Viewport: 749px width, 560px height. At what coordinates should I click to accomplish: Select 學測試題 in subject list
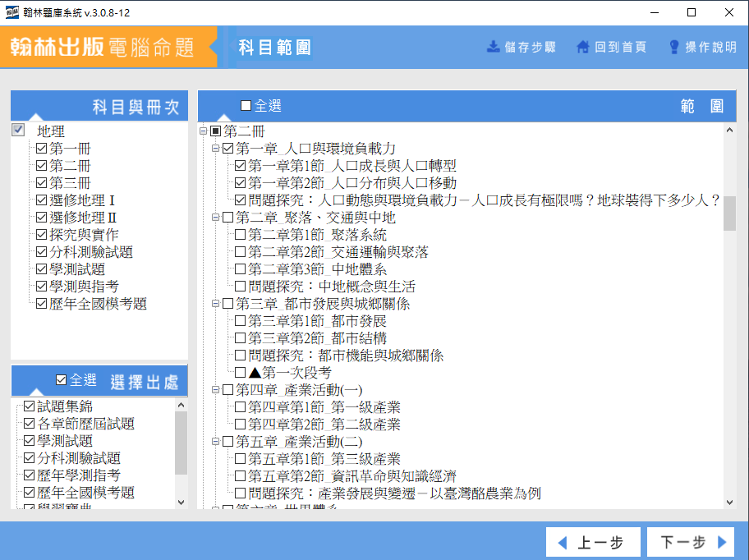pyautogui.click(x=77, y=269)
